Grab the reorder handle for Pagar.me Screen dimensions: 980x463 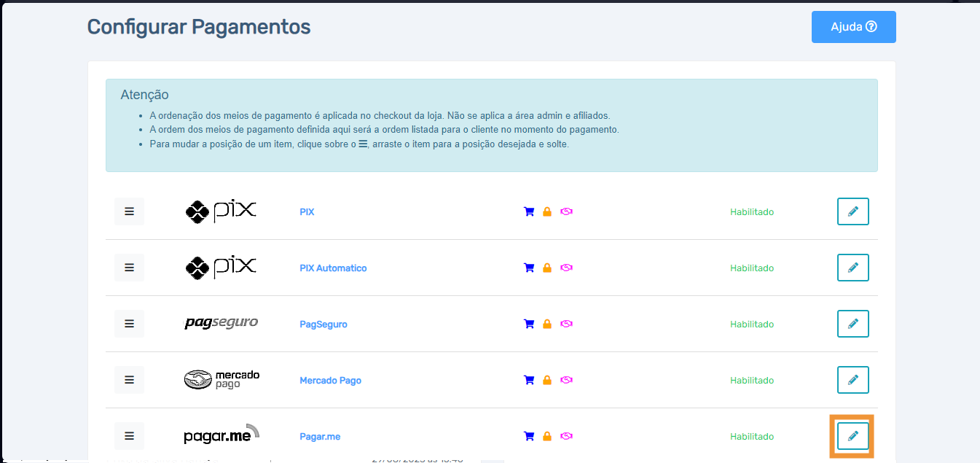(x=129, y=436)
